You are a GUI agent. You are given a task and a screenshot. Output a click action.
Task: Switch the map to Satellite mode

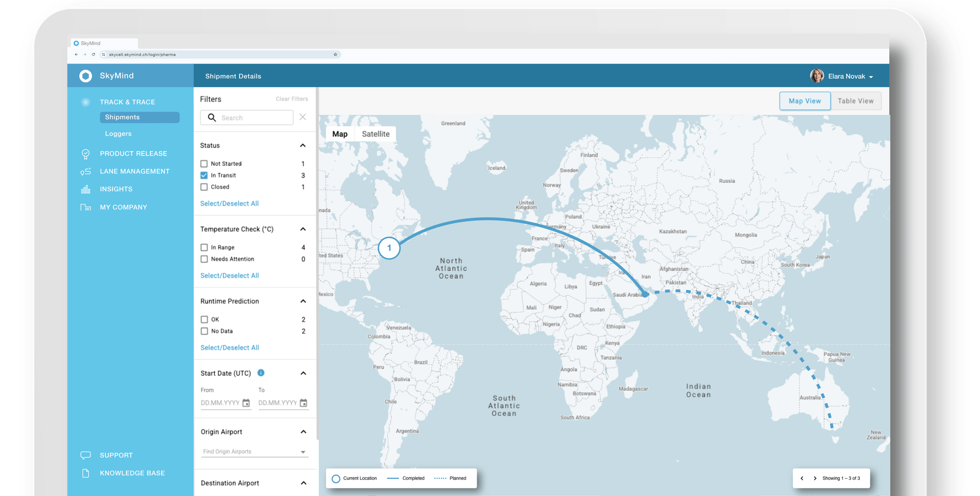pos(376,134)
